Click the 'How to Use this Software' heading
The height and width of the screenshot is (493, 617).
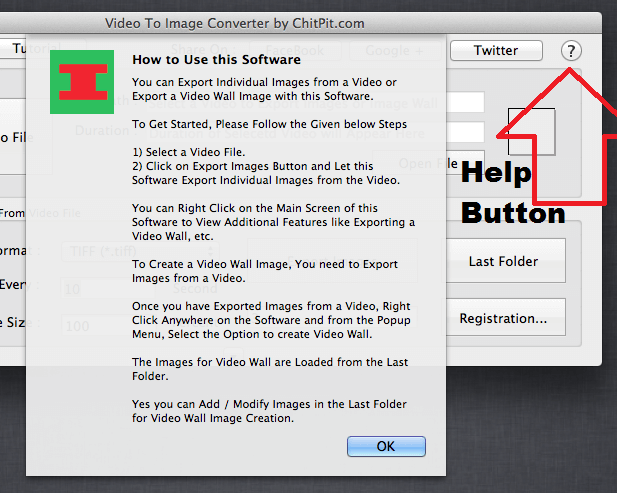tap(216, 59)
